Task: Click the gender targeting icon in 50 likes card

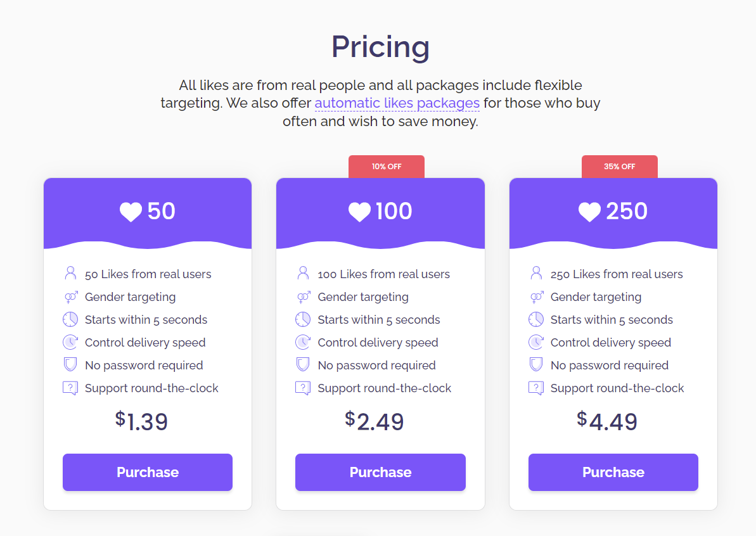Action: pyautogui.click(x=70, y=297)
